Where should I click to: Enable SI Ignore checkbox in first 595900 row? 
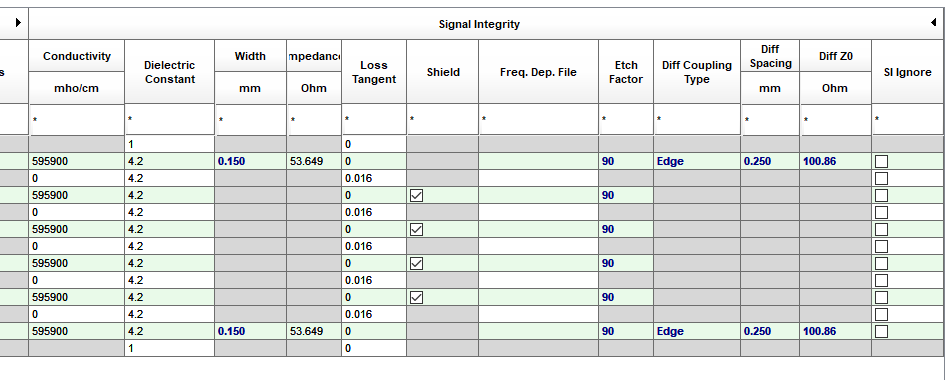[881, 161]
